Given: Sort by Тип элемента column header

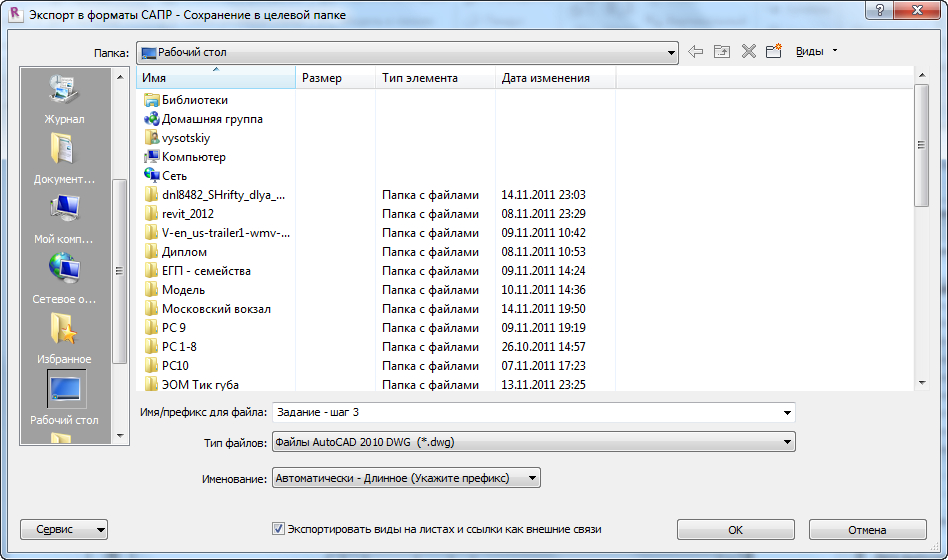Looking at the screenshot, I should tap(435, 78).
